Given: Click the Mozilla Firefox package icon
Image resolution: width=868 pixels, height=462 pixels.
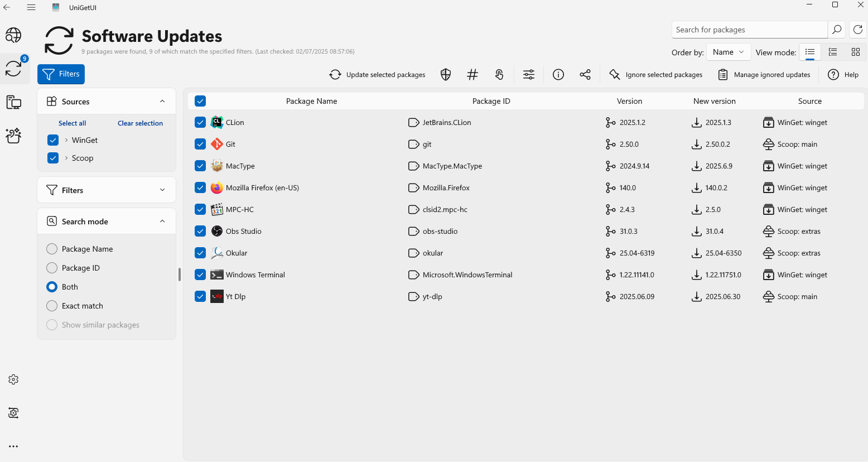Looking at the screenshot, I should (x=217, y=187).
